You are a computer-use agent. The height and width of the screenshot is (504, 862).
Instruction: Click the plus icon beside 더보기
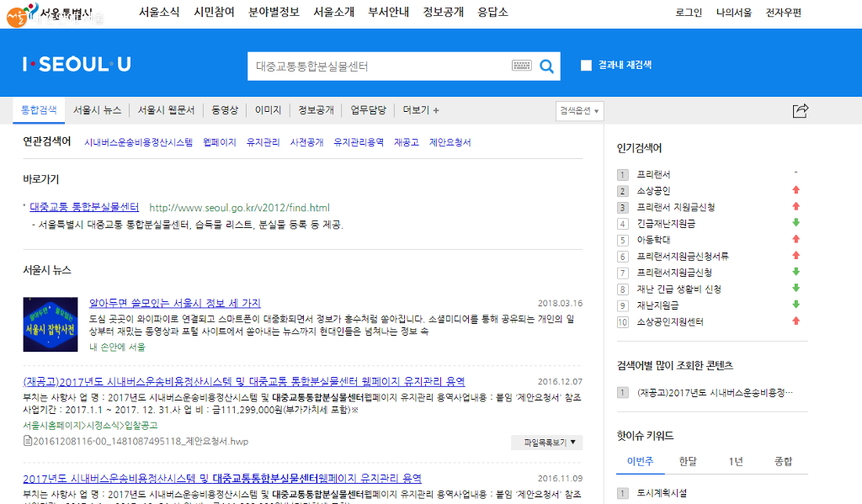(435, 110)
